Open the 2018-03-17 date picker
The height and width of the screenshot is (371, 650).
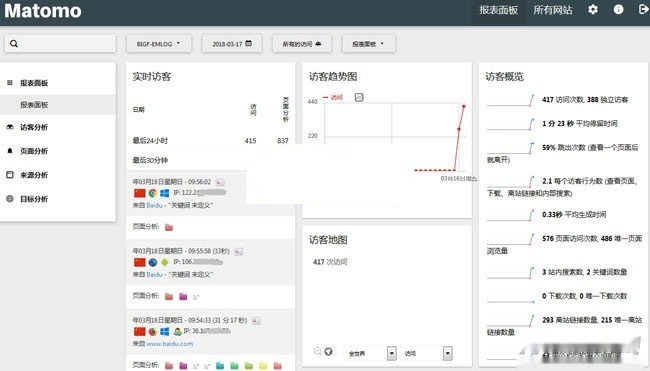[x=232, y=44]
